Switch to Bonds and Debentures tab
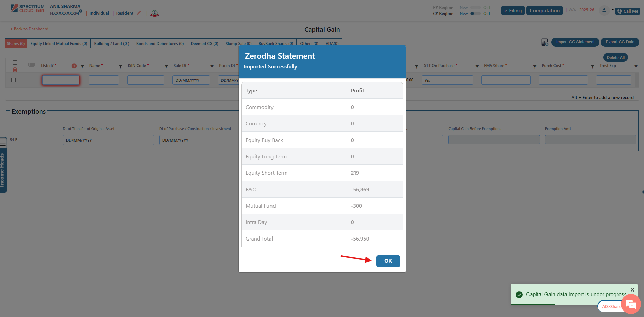 (160, 44)
